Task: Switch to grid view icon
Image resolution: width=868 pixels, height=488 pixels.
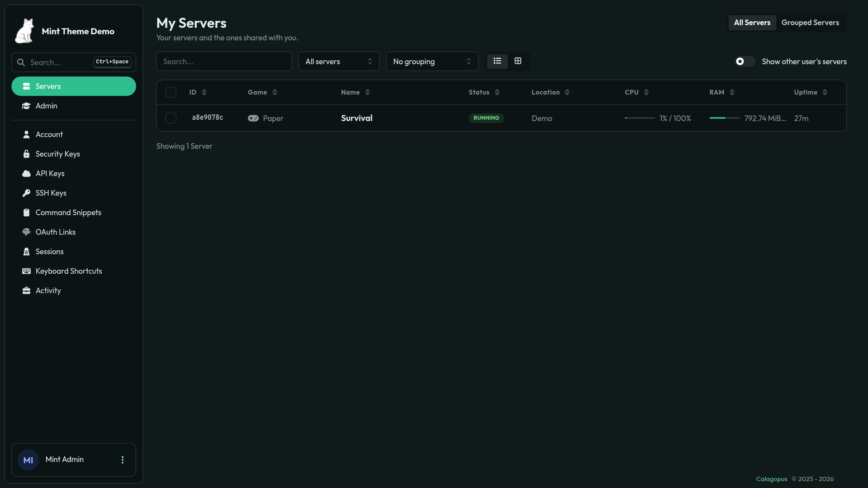Action: tap(518, 61)
